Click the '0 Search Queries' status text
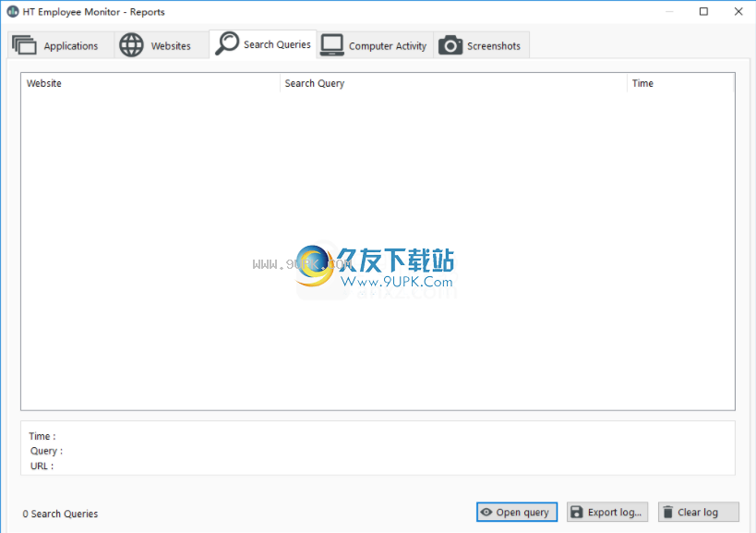The height and width of the screenshot is (533, 756). pos(60,514)
